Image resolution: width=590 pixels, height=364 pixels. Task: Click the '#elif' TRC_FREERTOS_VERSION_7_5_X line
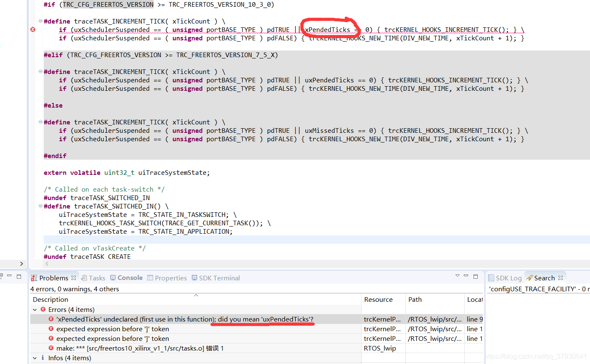[161, 55]
